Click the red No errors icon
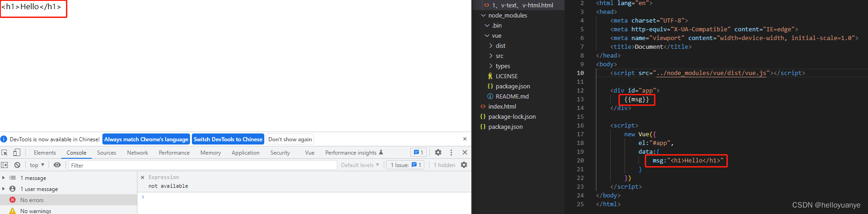Viewport: 868px width, 214px height. [12, 200]
